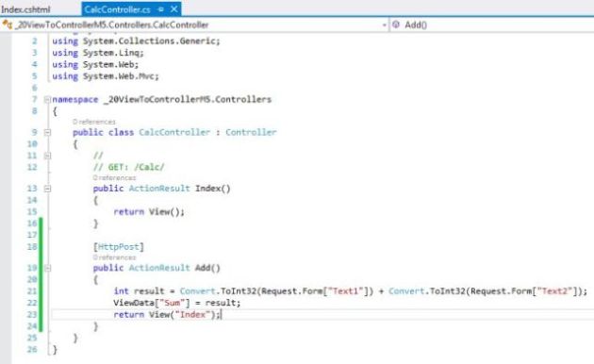The image size is (594, 364).
Task: Click line number 26 in the gutter
Action: click(32, 349)
